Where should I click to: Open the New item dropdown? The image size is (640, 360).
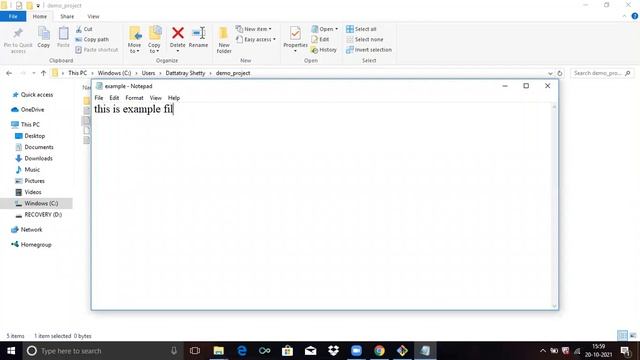point(253,29)
